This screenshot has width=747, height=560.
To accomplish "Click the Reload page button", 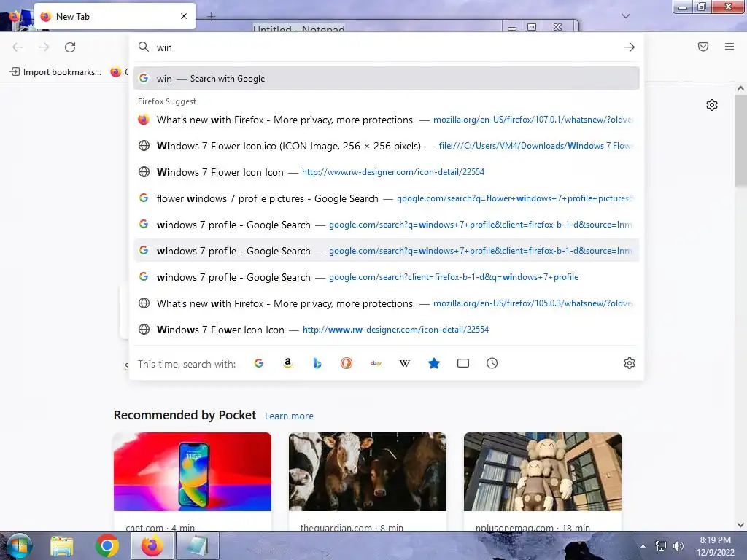I will pos(70,47).
